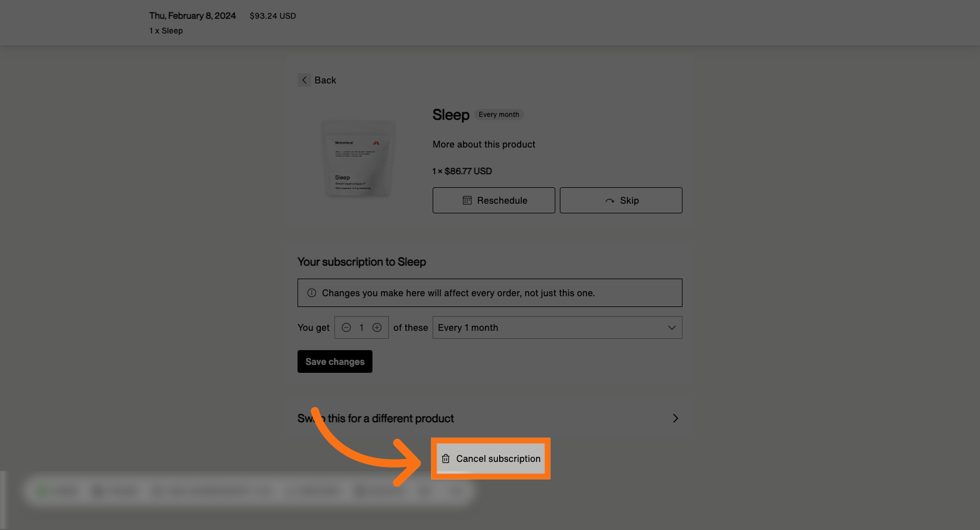This screenshot has height=530, width=980.
Task: Click the back chevron arrow icon
Action: click(x=304, y=80)
